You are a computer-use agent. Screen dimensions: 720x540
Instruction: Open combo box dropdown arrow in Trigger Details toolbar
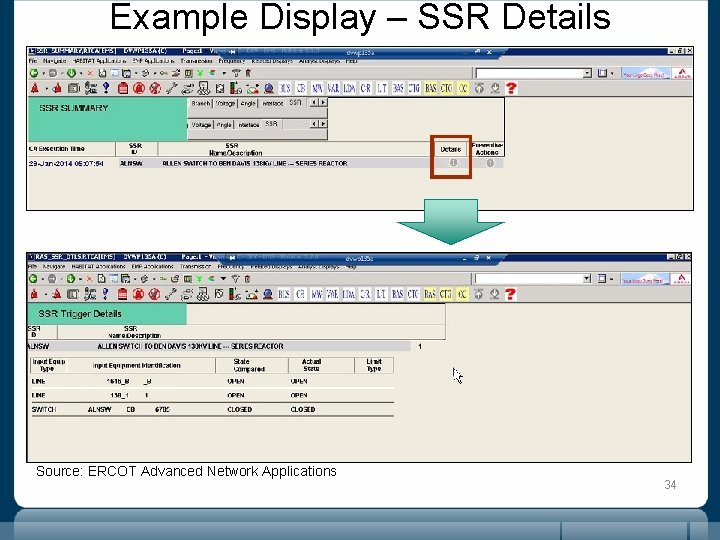click(586, 279)
